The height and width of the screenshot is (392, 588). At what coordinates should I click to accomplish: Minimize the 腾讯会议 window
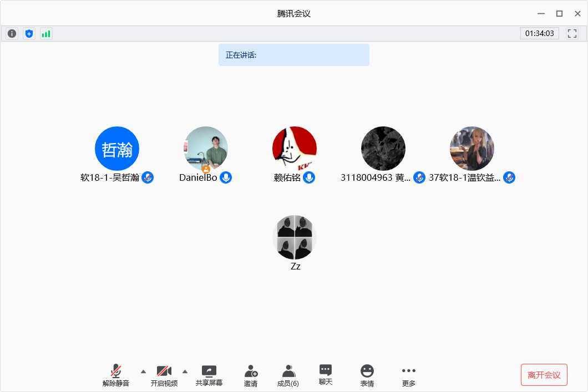point(541,13)
